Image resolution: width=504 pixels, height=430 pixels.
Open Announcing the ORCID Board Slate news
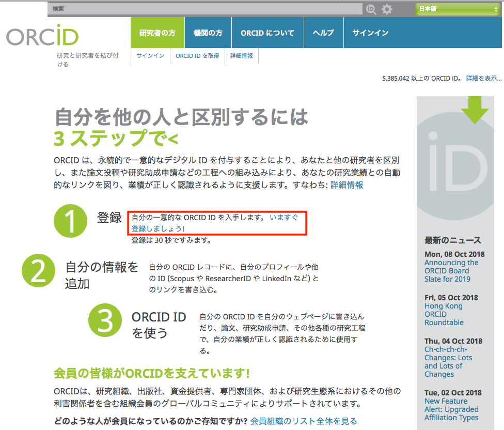[451, 271]
